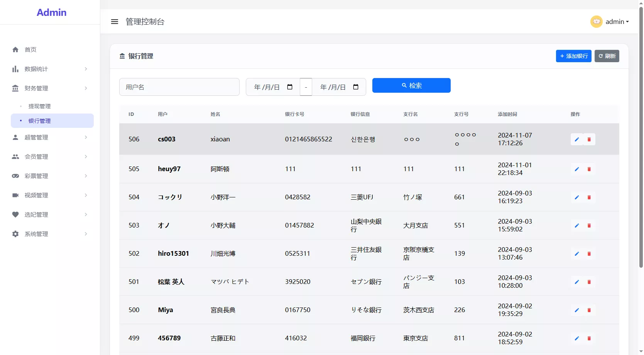
Task: Click the heart icon next to 选妃管理
Action: tap(15, 214)
